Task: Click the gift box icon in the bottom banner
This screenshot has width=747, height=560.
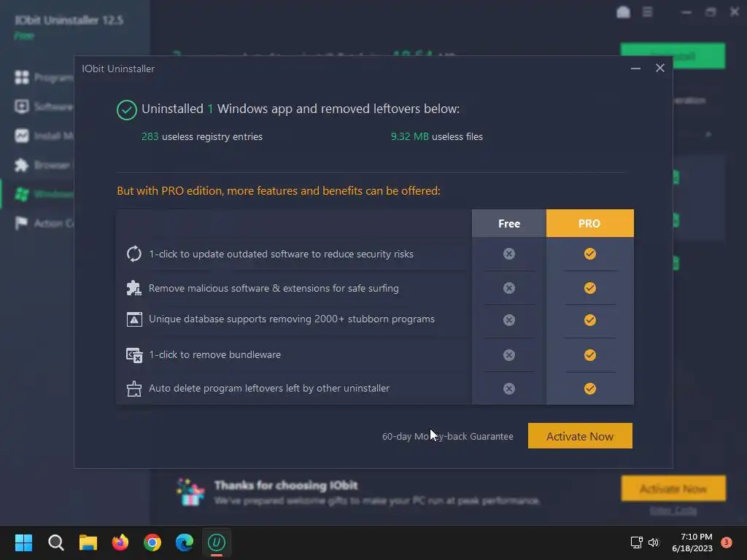Action: click(x=190, y=492)
